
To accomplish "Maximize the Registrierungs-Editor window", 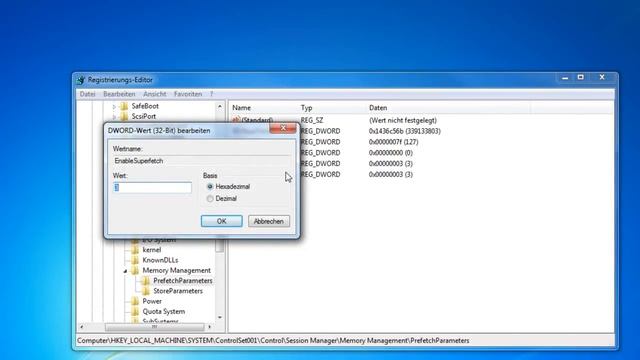I will [581, 78].
